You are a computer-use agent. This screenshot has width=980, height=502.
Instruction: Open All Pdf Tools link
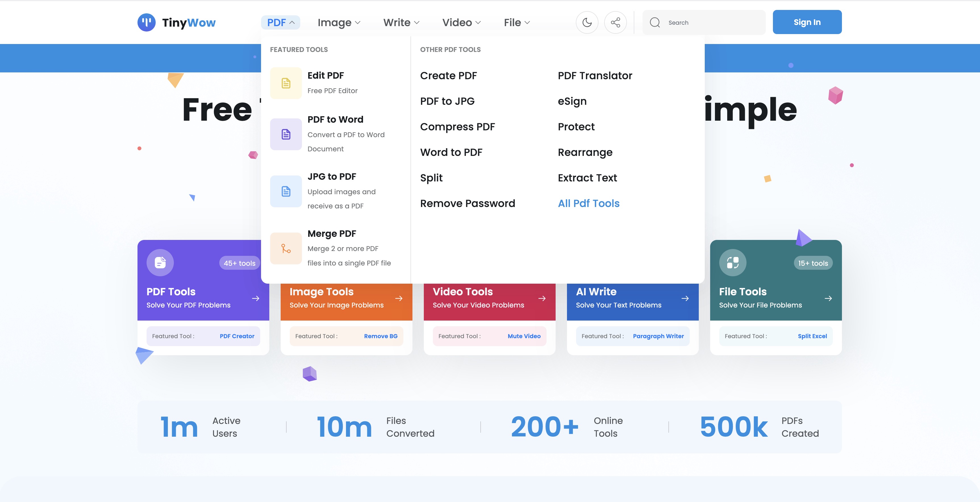point(589,204)
